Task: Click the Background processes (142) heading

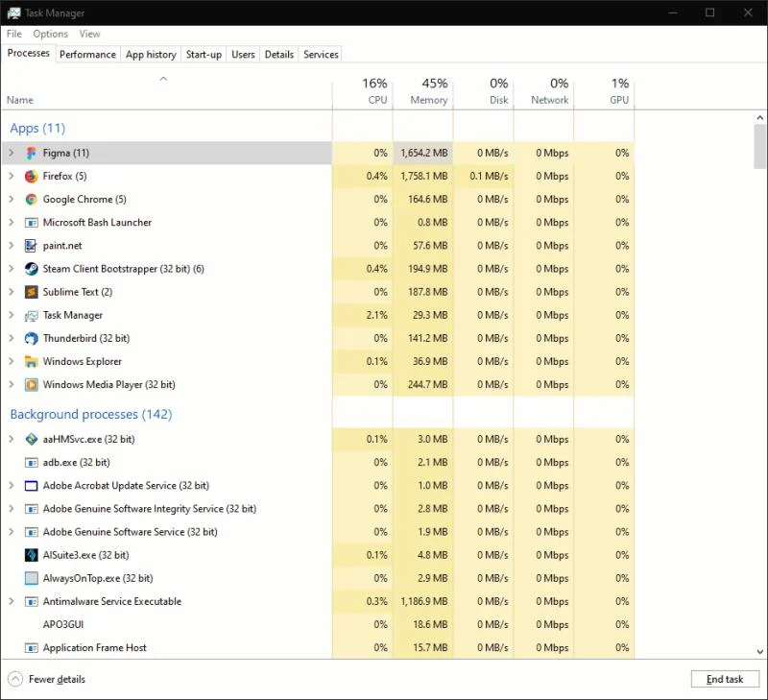Action: coord(91,415)
